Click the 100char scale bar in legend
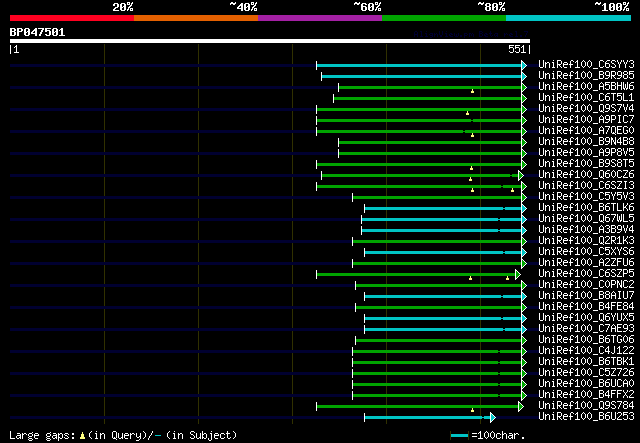640x443 pixels. pyautogui.click(x=459, y=436)
